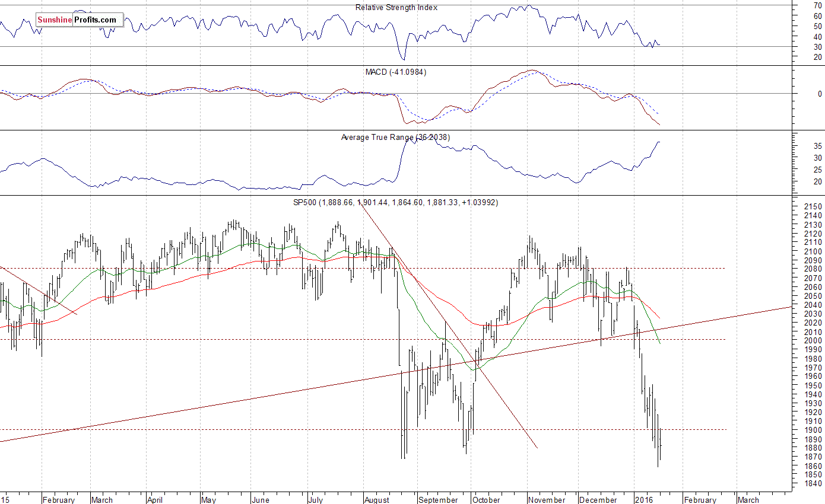Click the September label on the time axis
This screenshot has width=825, height=504.
[437, 500]
